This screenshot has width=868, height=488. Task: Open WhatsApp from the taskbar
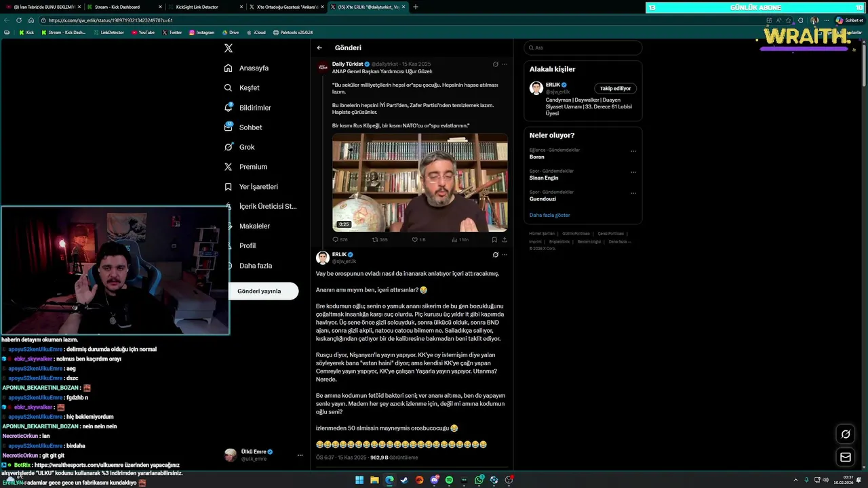click(x=479, y=480)
